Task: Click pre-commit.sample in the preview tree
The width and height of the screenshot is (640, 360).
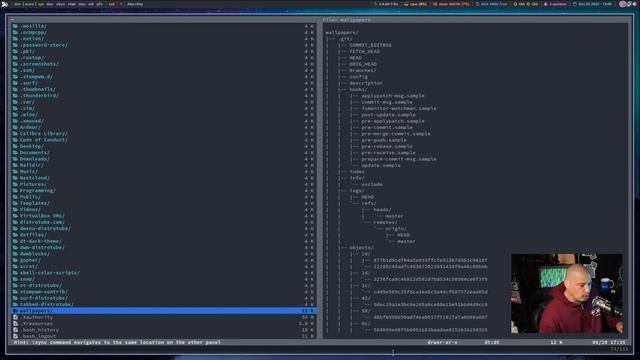Action: pyautogui.click(x=387, y=127)
